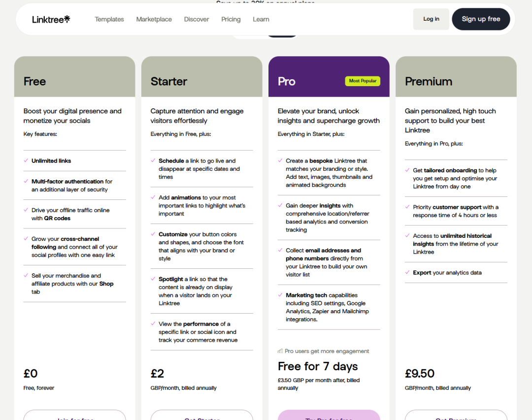Click the 'View the performance' feature
The width and height of the screenshot is (532, 420).
pyautogui.click(x=198, y=332)
